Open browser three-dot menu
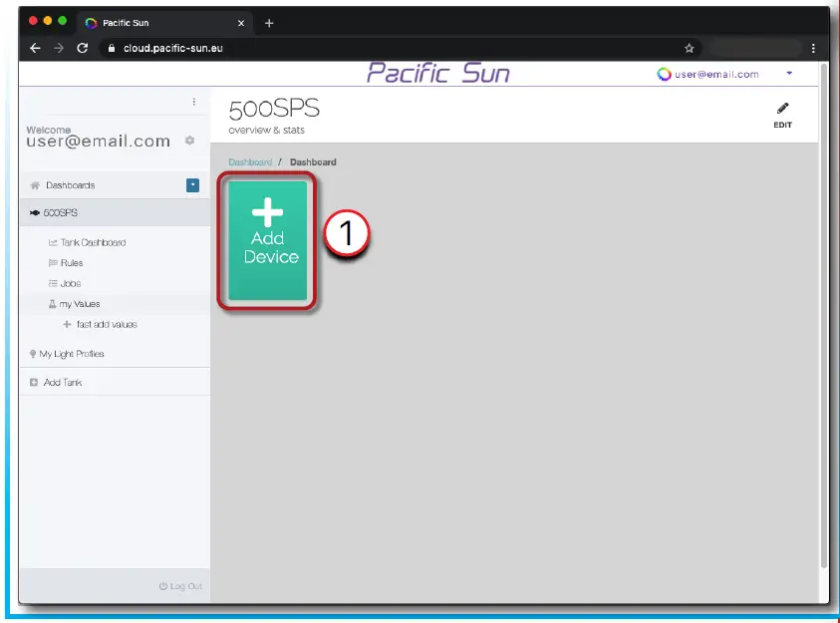The width and height of the screenshot is (840, 623). pos(813,48)
